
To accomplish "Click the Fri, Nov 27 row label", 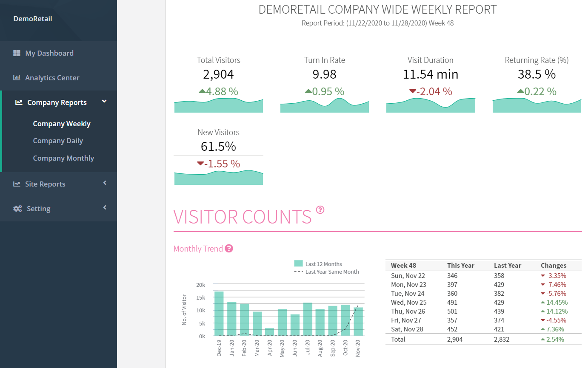I will (406, 320).
